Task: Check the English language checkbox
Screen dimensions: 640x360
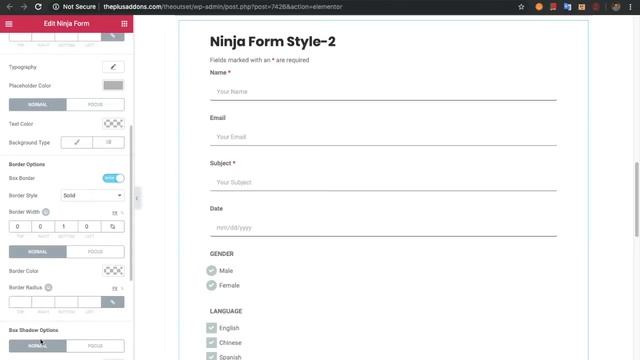Action: click(211, 328)
